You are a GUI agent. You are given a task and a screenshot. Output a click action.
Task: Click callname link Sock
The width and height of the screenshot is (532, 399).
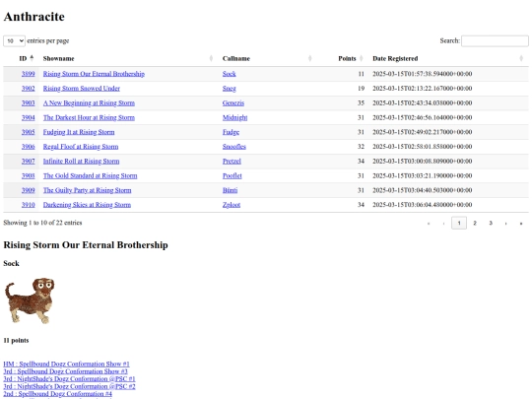point(229,74)
